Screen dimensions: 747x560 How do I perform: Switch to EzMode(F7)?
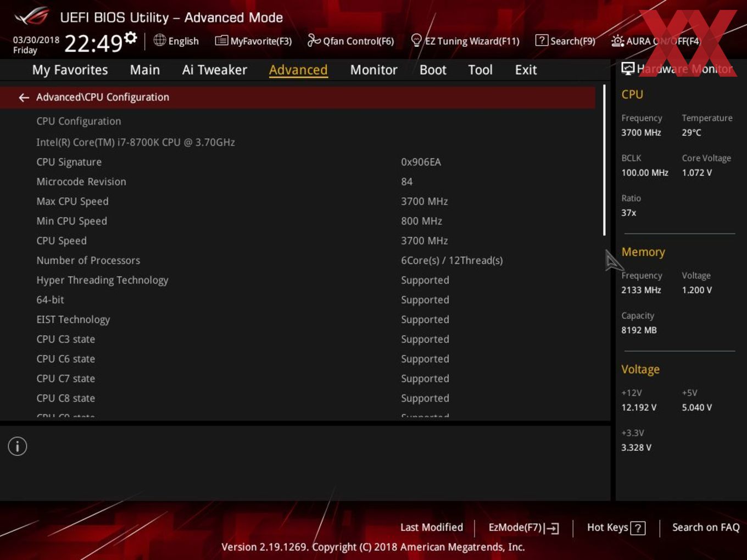click(523, 528)
